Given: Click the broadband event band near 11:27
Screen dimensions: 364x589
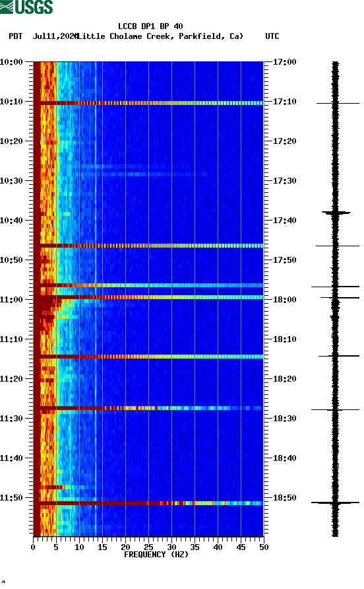Looking at the screenshot, I should click(148, 408).
